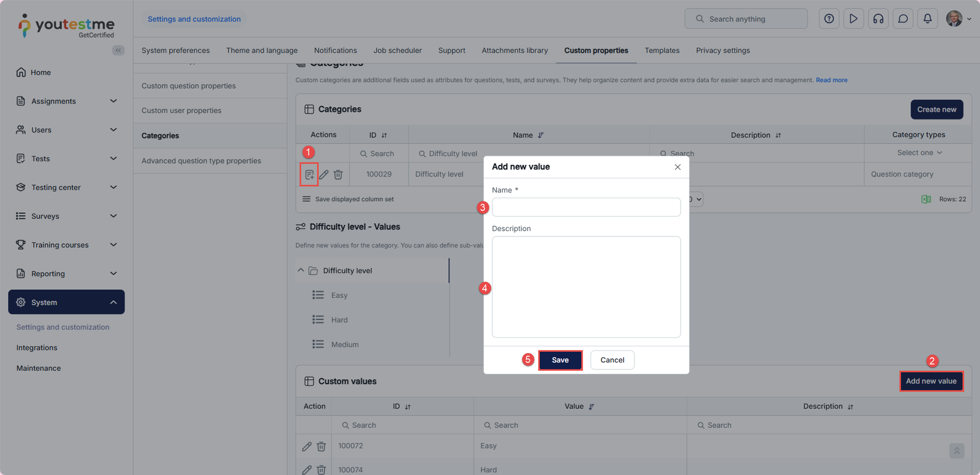Click the pencil edit icon for category 100029
Screen dimensions: 980x475
pos(324,175)
